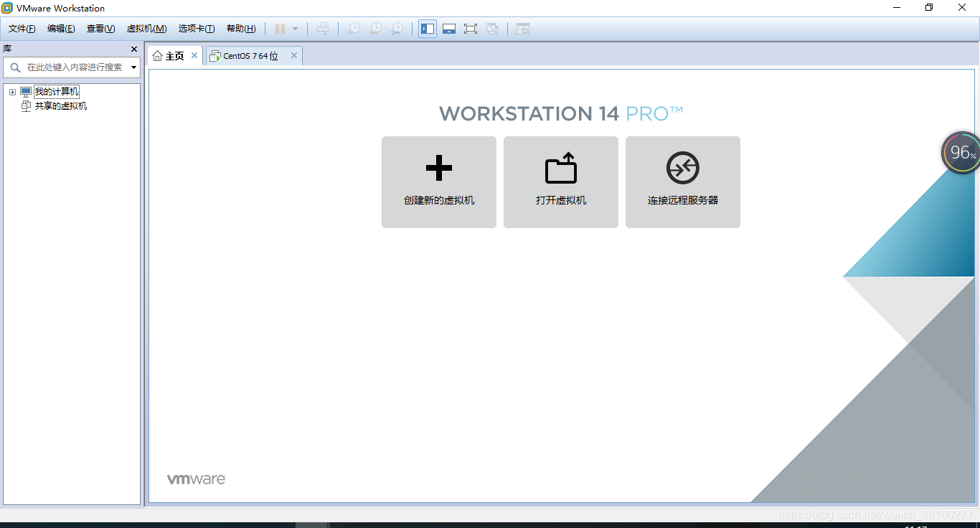Open the 文件(F) menu
Viewport: 980px width, 528px height.
pyautogui.click(x=22, y=29)
